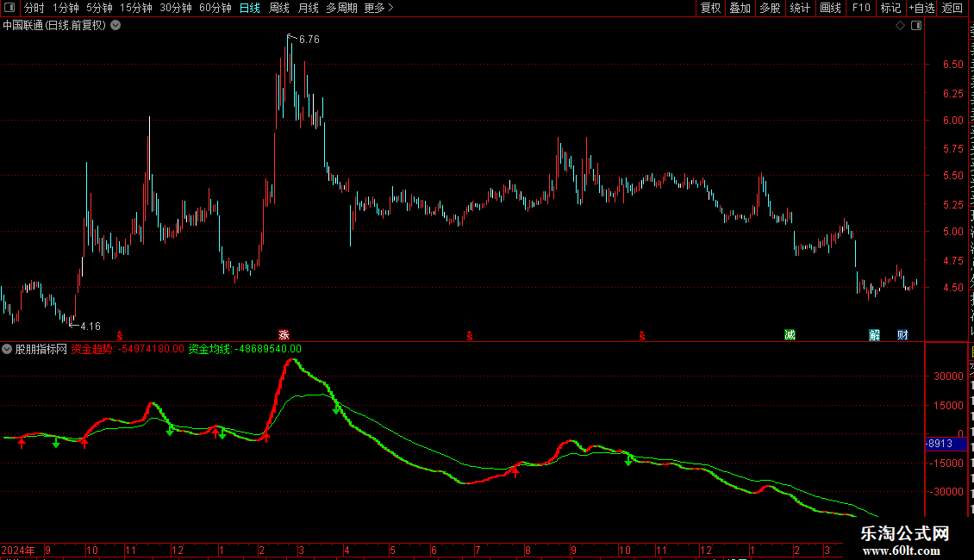Click the 标记 mark button
The height and width of the screenshot is (560, 974).
click(x=890, y=8)
